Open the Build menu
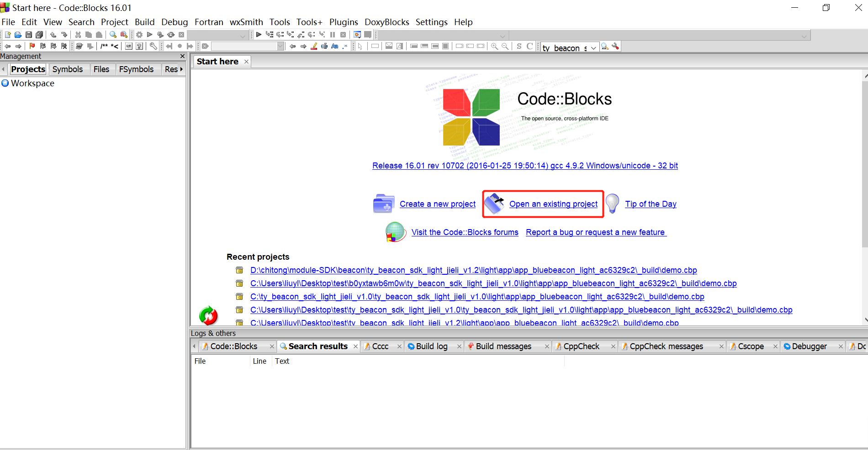Viewport: 868px width, 450px height. coord(144,22)
